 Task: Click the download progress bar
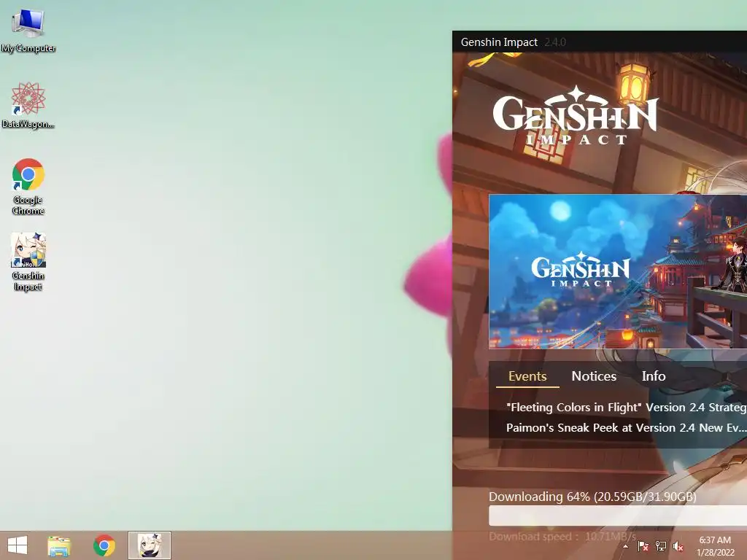point(618,516)
